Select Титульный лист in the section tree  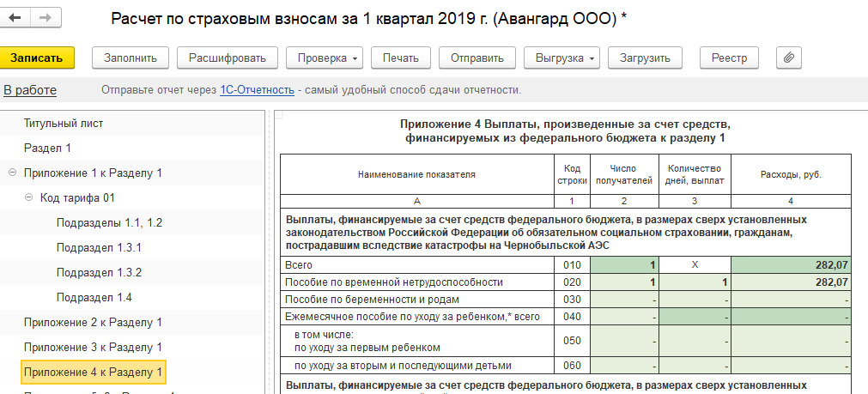pyautogui.click(x=64, y=124)
